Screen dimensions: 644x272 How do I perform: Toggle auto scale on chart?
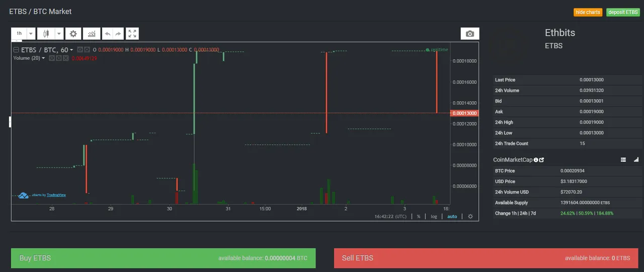452,216
